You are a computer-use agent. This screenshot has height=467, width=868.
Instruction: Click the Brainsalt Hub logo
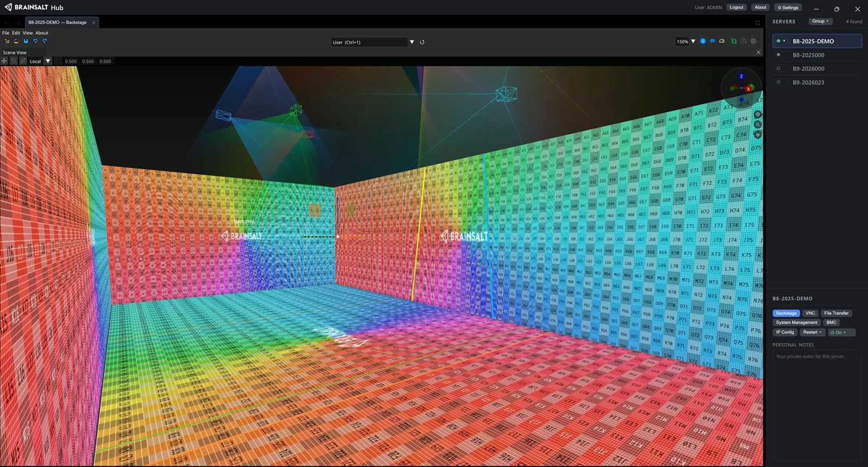coord(34,7)
